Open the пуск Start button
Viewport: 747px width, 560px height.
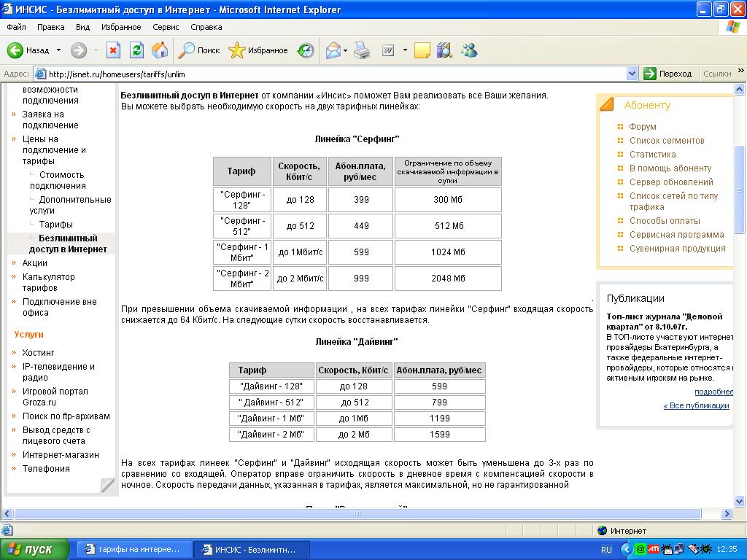coord(34,550)
